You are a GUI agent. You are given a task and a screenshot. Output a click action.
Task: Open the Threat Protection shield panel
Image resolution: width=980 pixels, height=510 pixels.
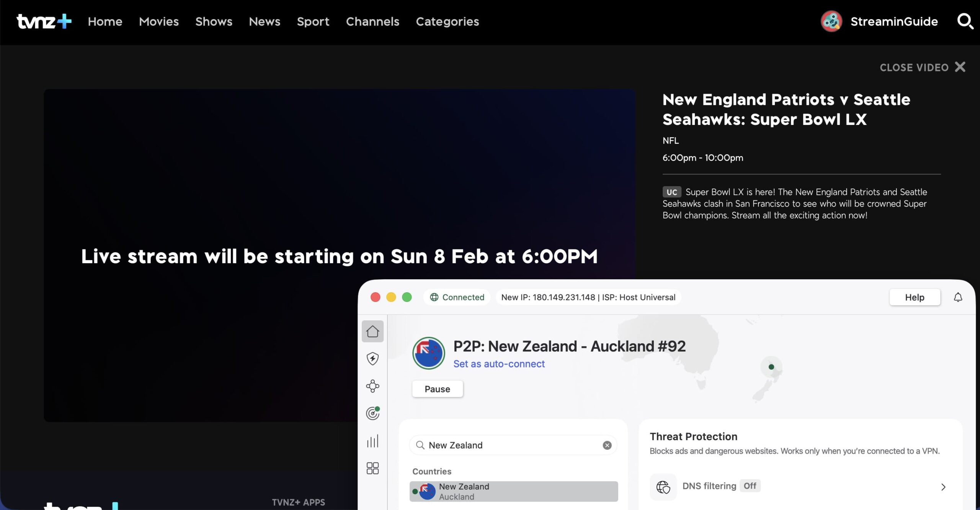tap(372, 359)
